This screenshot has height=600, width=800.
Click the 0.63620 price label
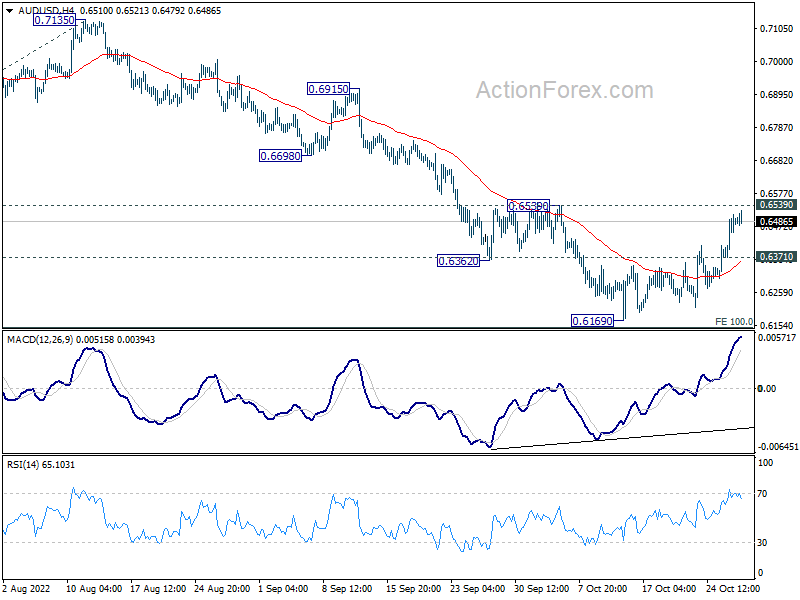[459, 261]
